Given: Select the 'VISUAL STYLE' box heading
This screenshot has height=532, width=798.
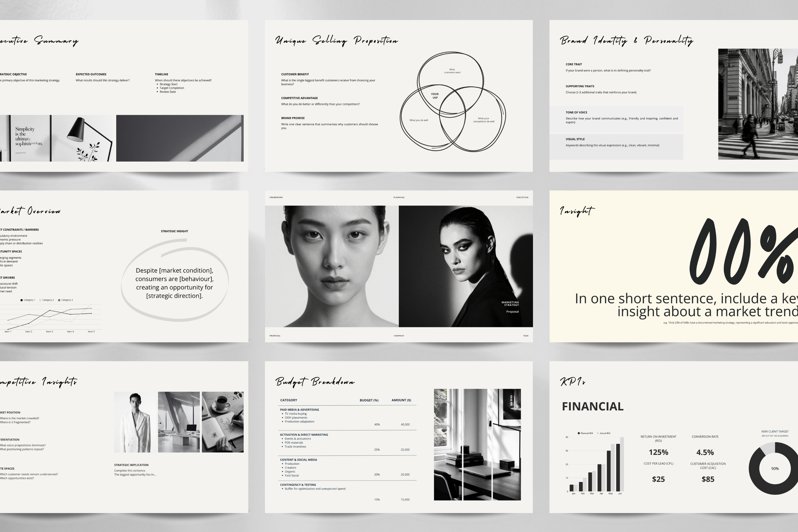Looking at the screenshot, I should tap(575, 139).
